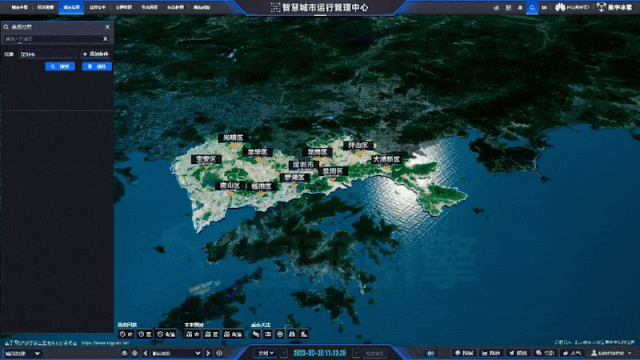The height and width of the screenshot is (360, 640).
Task: Open the fourth top navigation tab
Action: 97,7
